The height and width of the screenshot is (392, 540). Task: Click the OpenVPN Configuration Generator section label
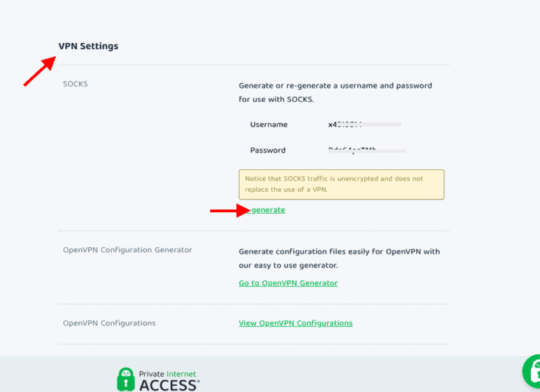[127, 250]
